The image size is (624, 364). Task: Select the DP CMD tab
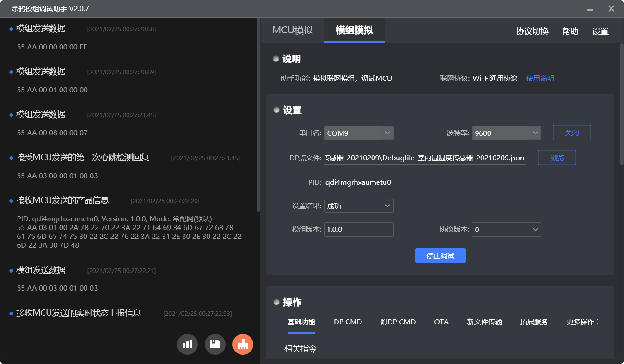coord(348,322)
